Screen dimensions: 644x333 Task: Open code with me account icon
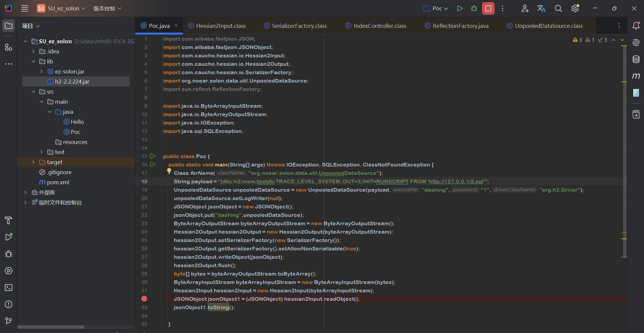pos(525,8)
